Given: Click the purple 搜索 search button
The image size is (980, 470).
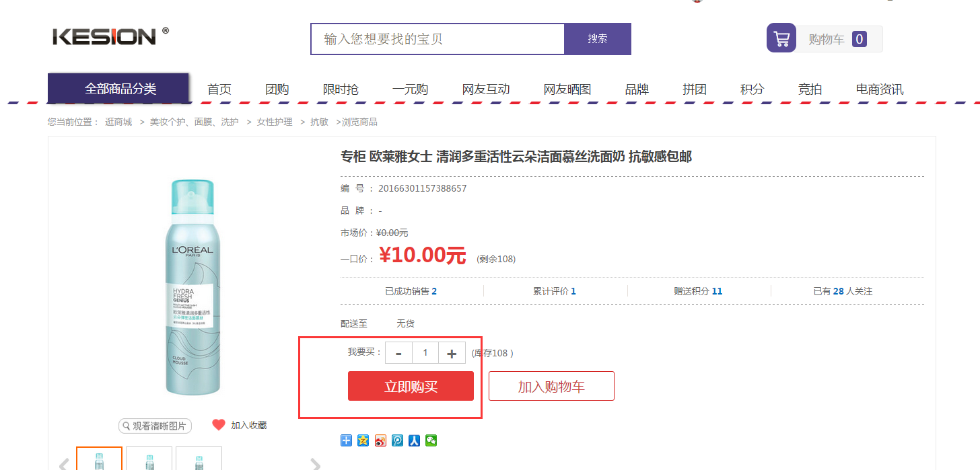Looking at the screenshot, I should tap(598, 39).
